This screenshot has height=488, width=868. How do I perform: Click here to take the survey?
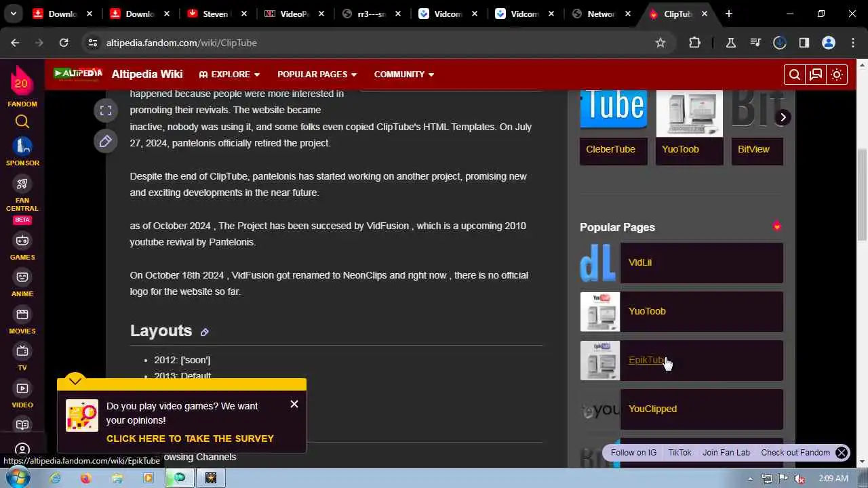[190, 439]
